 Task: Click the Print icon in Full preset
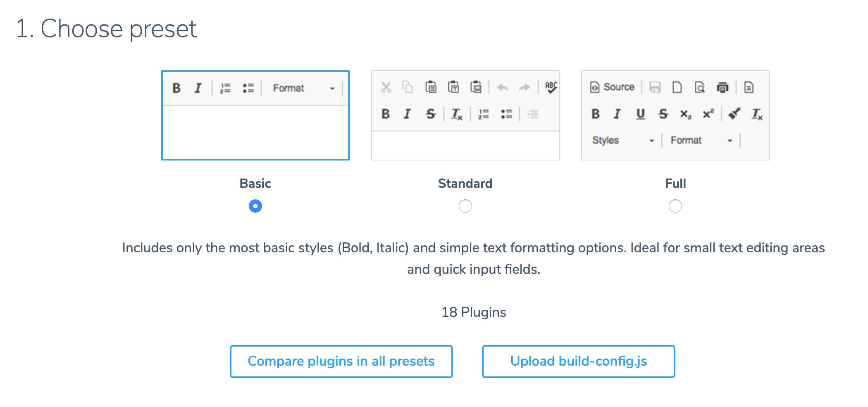click(722, 87)
